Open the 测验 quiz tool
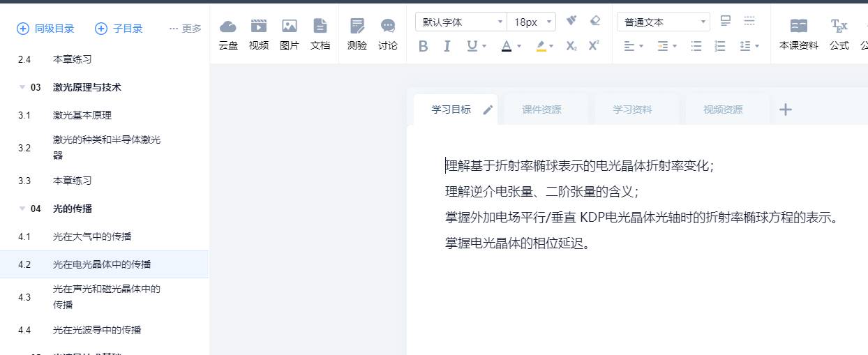 [357, 27]
